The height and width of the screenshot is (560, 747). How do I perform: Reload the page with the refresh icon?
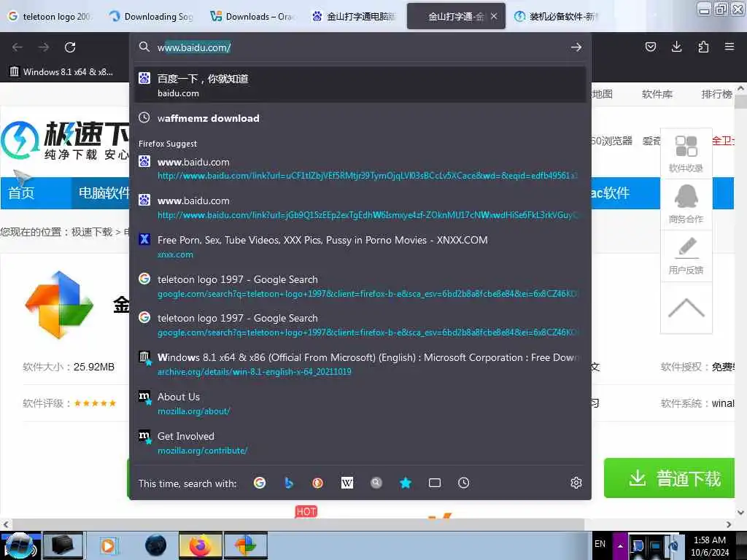click(x=70, y=47)
